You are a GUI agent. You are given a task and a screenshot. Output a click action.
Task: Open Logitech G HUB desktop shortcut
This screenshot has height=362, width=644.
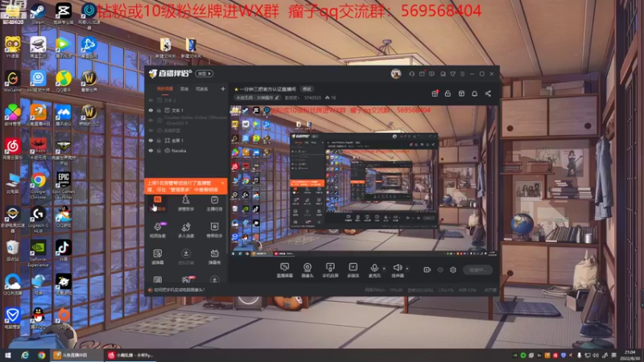coord(38,220)
